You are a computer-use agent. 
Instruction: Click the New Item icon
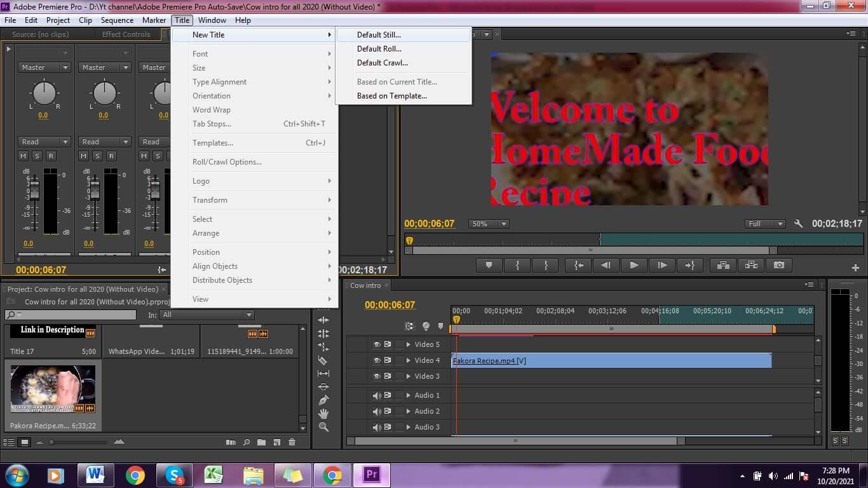[x=276, y=442]
